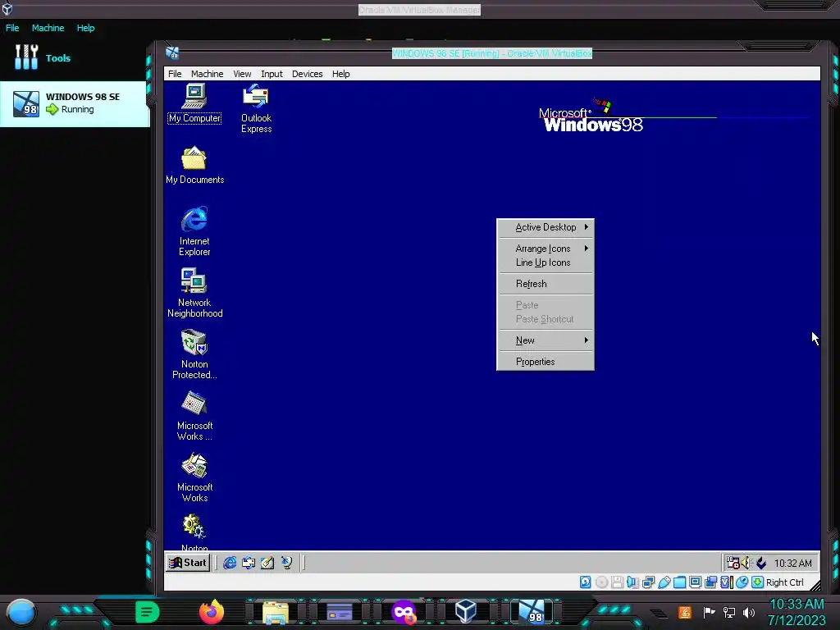Viewport: 840px width, 630px height.
Task: Click the Norton tray icon beside clock
Action: coord(761,563)
